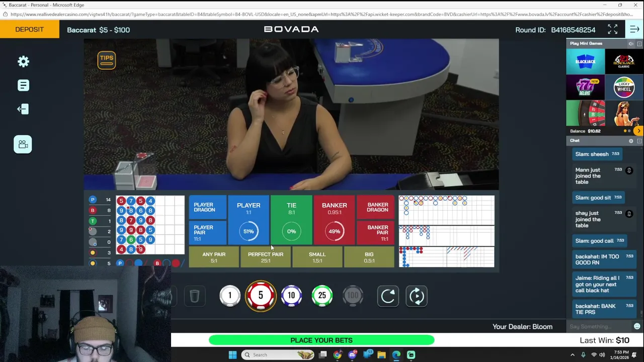Click the browser address bar URL
644x362 pixels.
[322, 14]
